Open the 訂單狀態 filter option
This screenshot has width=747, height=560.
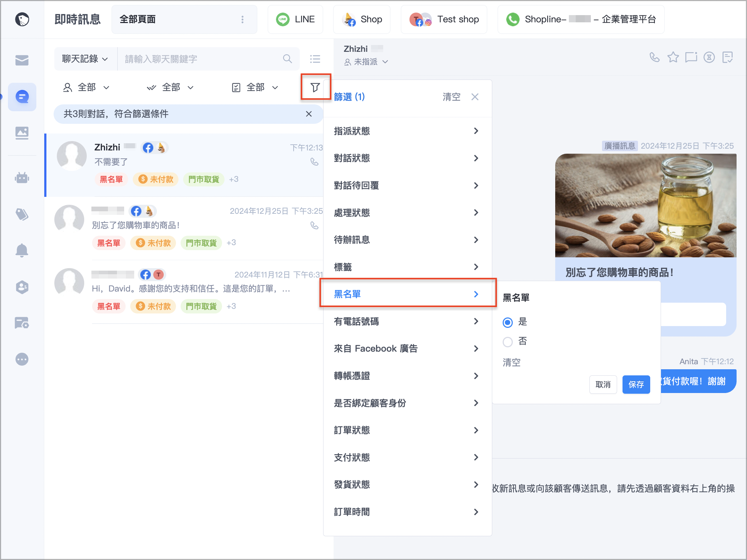[407, 430]
